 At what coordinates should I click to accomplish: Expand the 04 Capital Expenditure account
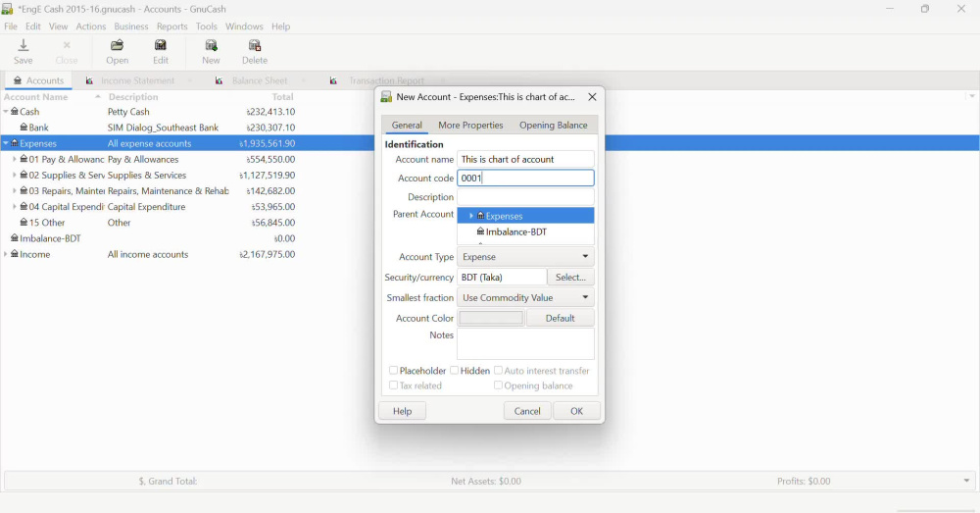(15, 206)
